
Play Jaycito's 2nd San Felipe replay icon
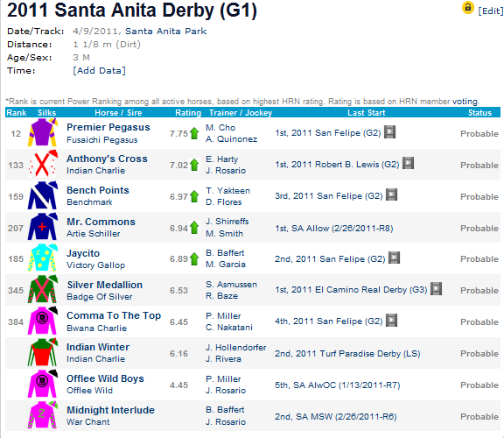[x=394, y=258]
